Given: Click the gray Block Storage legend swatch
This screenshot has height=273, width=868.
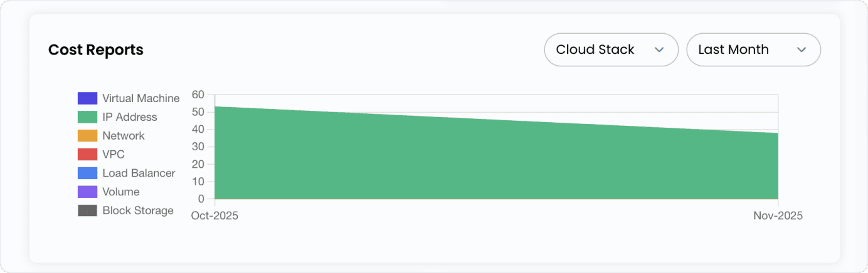Looking at the screenshot, I should tap(87, 211).
